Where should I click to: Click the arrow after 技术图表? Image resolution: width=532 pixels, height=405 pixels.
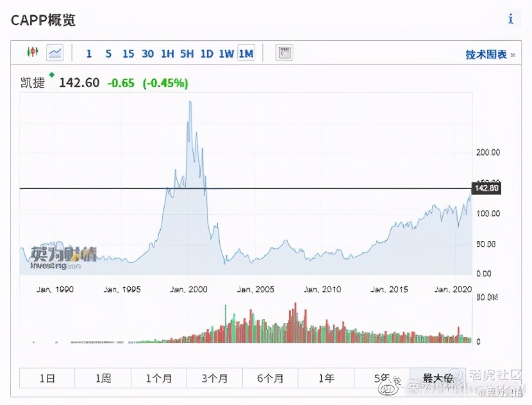click(512, 54)
